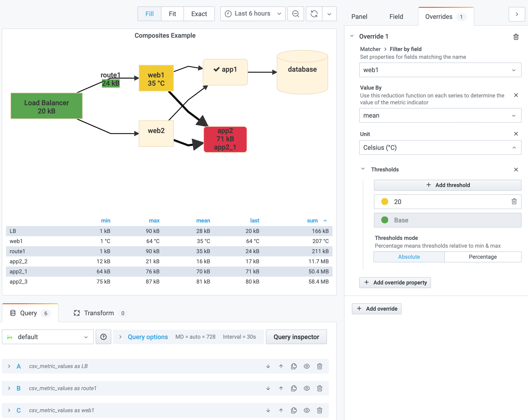Viewport: 528px width, 420px height.
Task: Open the Query inspector
Action: pyautogui.click(x=296, y=337)
